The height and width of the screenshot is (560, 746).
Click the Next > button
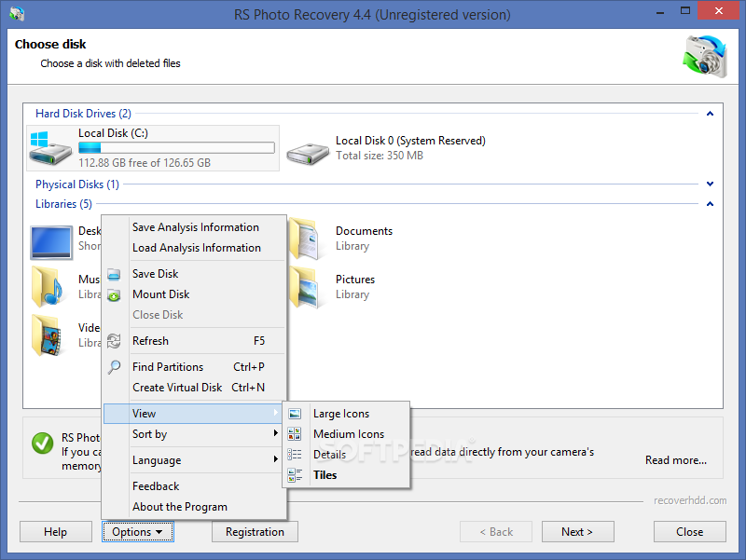pyautogui.click(x=577, y=531)
